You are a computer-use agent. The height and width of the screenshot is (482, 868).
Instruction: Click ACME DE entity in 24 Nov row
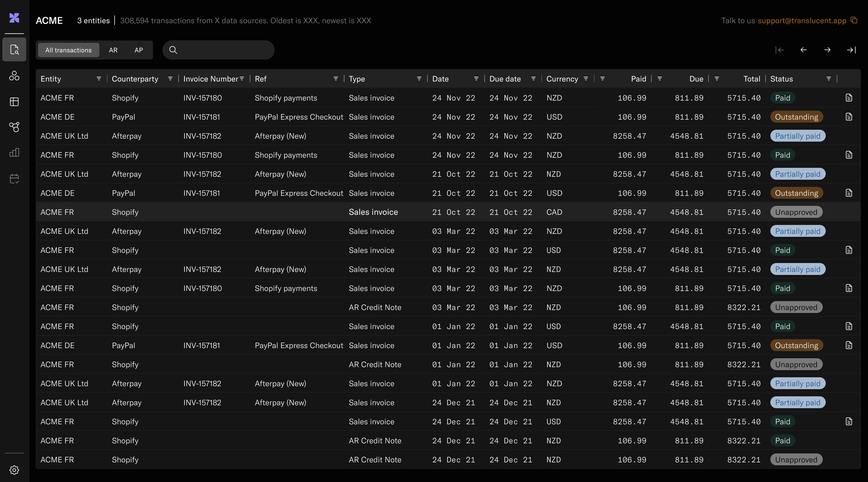pos(57,117)
